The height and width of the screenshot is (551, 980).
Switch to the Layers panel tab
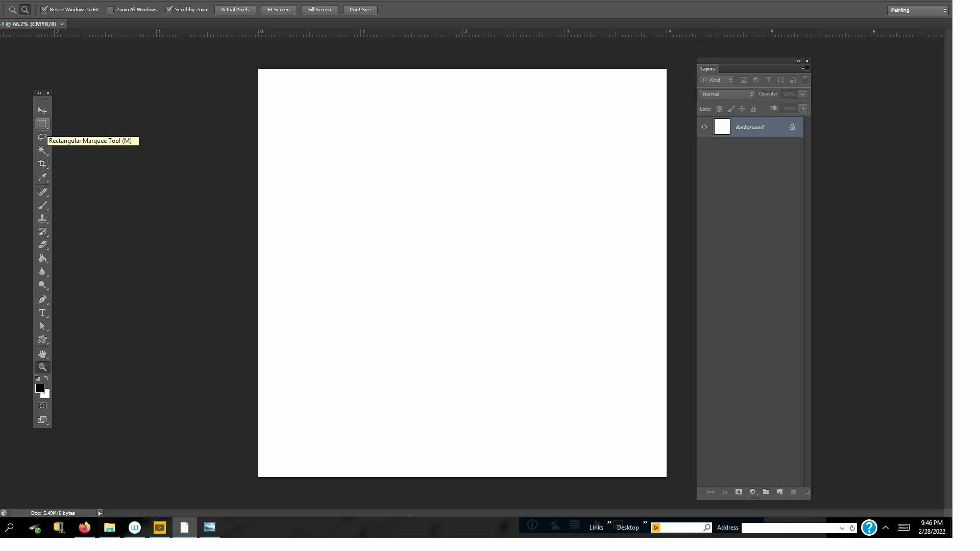(x=707, y=69)
